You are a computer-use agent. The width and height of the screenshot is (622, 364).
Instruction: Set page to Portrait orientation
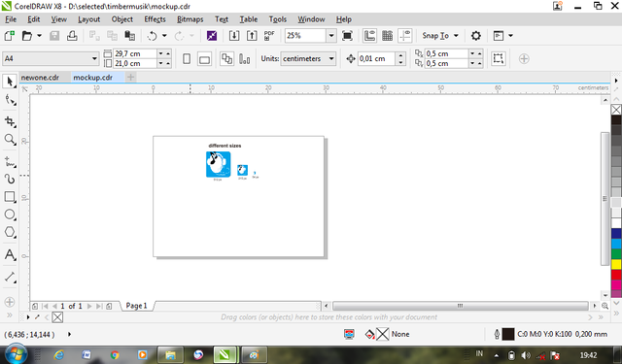(x=187, y=59)
